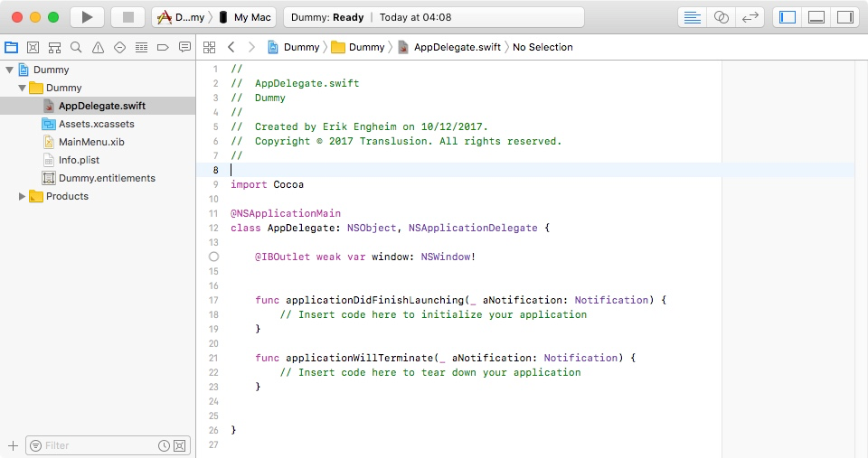This screenshot has height=458, width=868.
Task: Click the applicationWillTerminate function name
Action: click(359, 358)
